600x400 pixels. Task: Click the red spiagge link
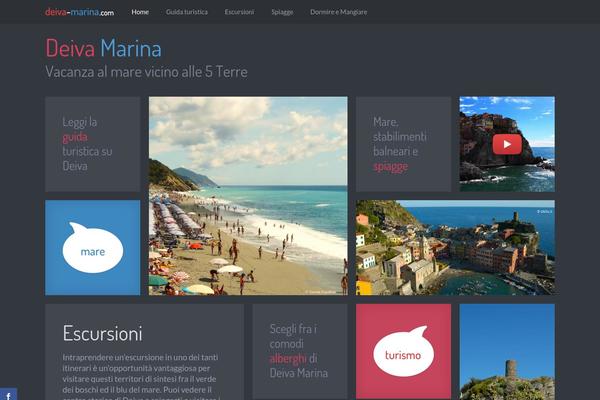(390, 167)
